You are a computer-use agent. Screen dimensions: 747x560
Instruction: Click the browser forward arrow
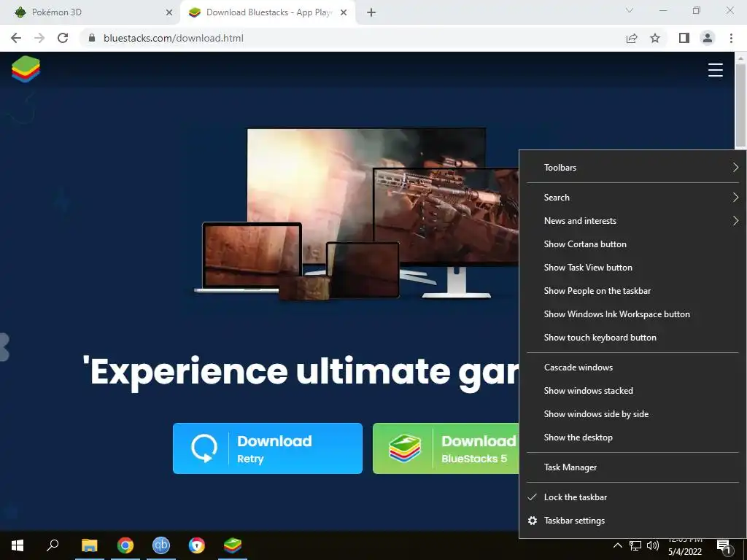click(x=39, y=38)
